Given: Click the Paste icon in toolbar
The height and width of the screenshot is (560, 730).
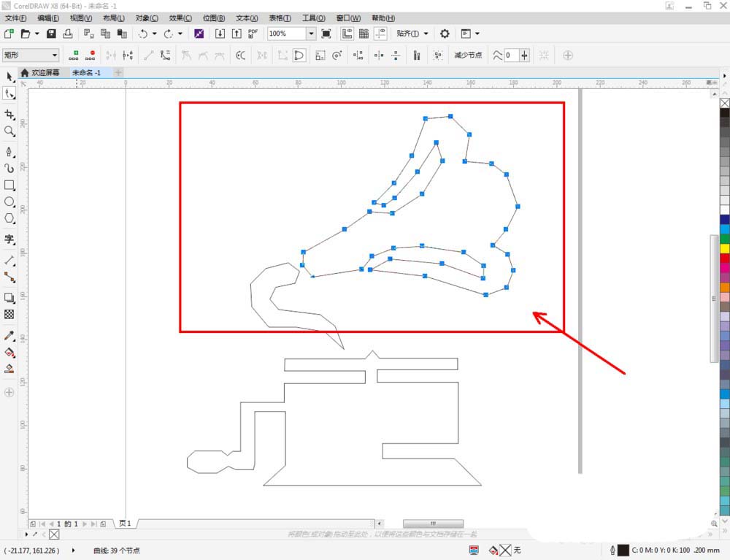Looking at the screenshot, I should pyautogui.click(x=122, y=34).
